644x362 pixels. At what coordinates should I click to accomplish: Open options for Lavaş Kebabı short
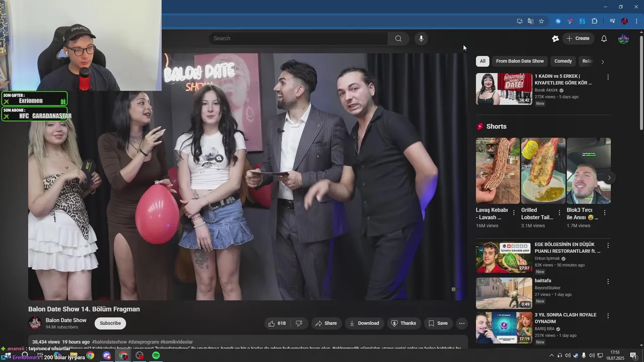coord(514,213)
